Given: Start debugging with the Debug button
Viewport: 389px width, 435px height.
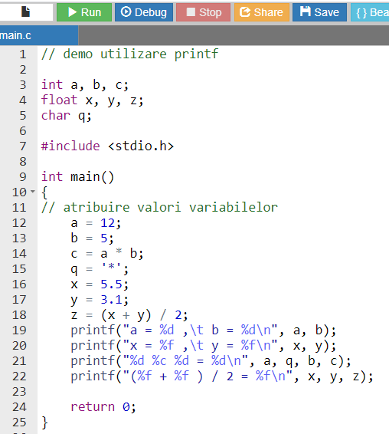Looking at the screenshot, I should pos(144,12).
